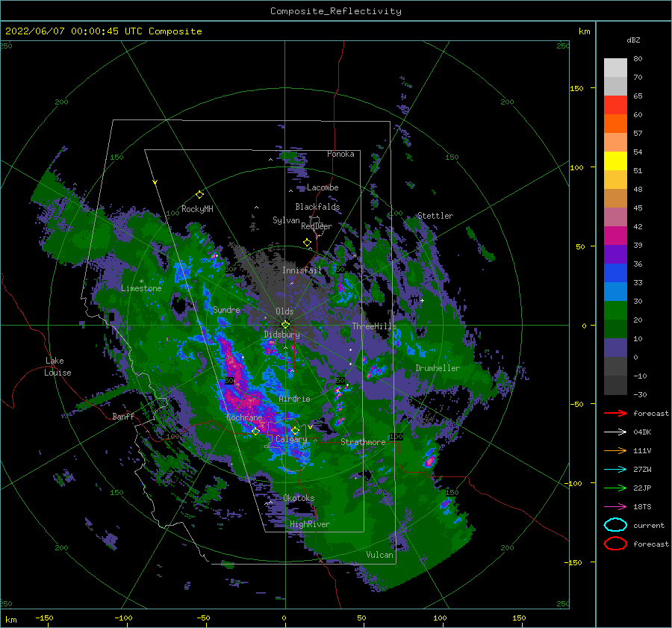Click the Composite_Reflectivity title
The width and height of the screenshot is (672, 628).
pos(336,11)
